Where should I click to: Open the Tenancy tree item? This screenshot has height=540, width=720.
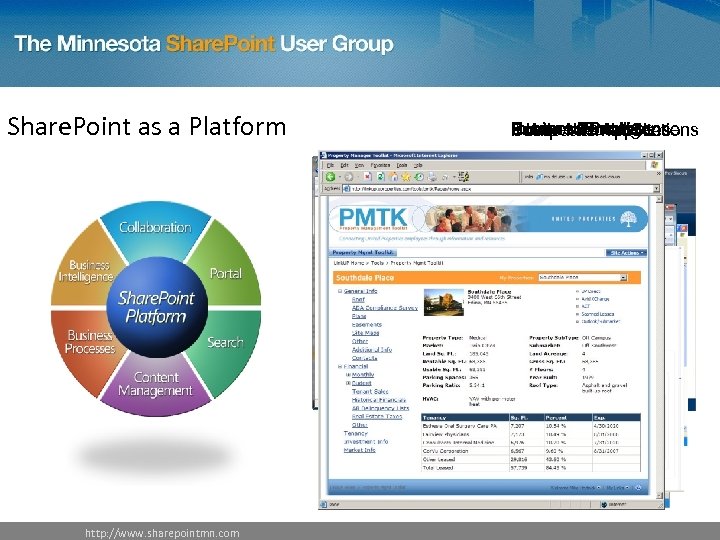356,433
